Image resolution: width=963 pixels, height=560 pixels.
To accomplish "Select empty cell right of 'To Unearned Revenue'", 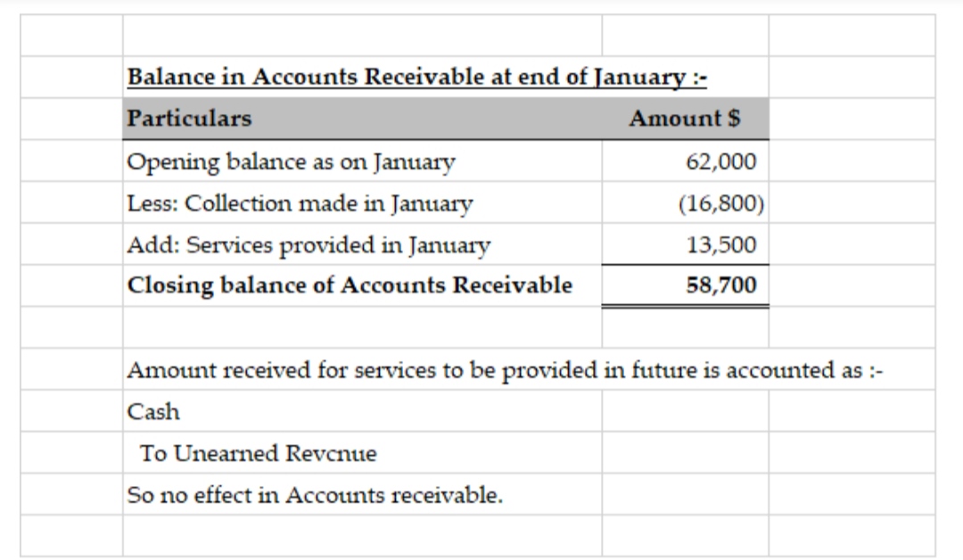I will 684,454.
